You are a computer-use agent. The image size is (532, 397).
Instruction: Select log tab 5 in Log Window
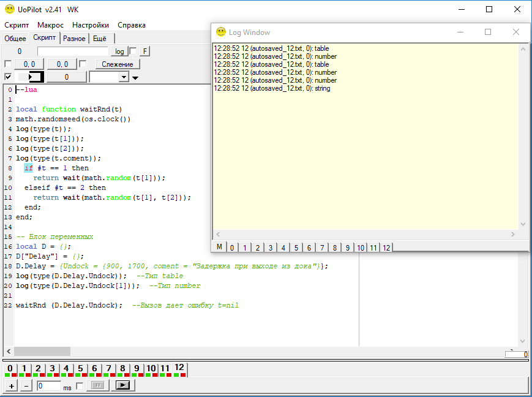pyautogui.click(x=296, y=248)
